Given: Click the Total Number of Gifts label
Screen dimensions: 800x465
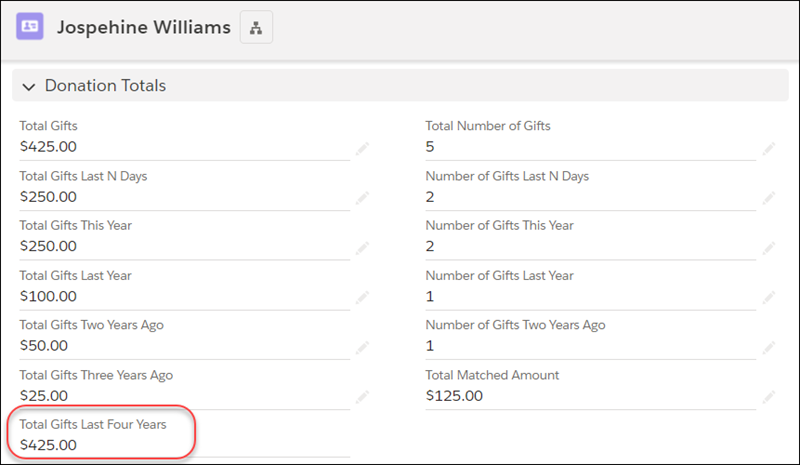Looking at the screenshot, I should (x=488, y=126).
